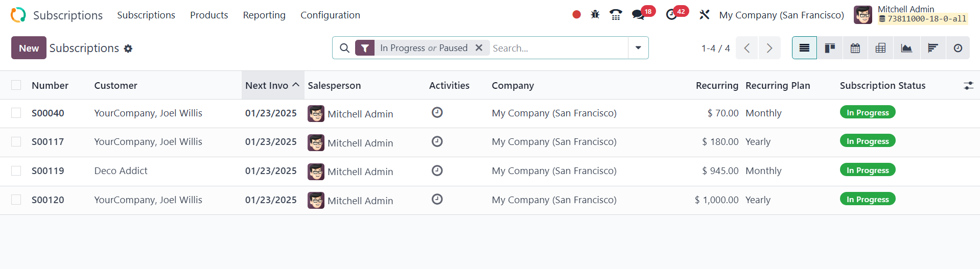Open the optional columns settings toggle
This screenshot has width=980, height=269.
click(968, 86)
